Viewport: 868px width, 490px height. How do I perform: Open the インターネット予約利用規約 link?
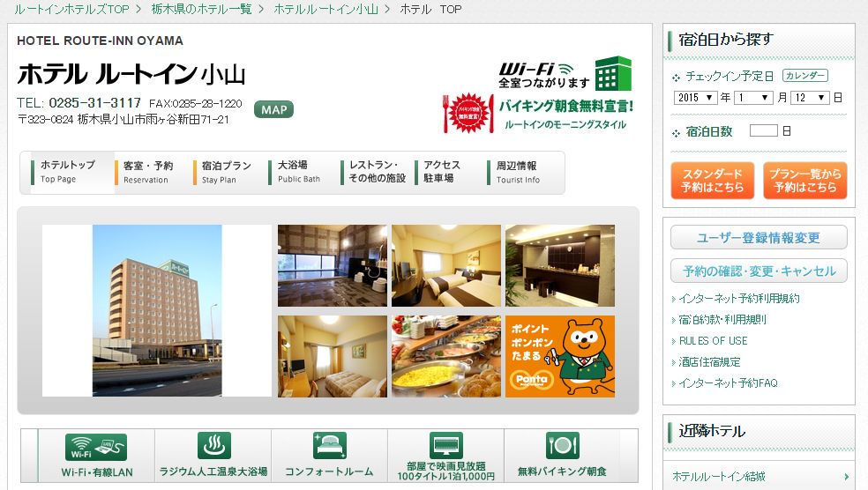pyautogui.click(x=739, y=299)
